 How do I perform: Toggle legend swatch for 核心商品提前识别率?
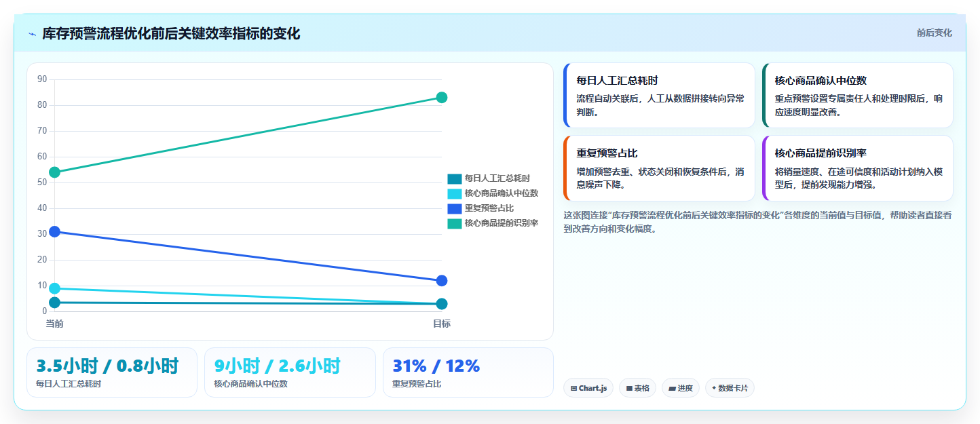(x=454, y=224)
